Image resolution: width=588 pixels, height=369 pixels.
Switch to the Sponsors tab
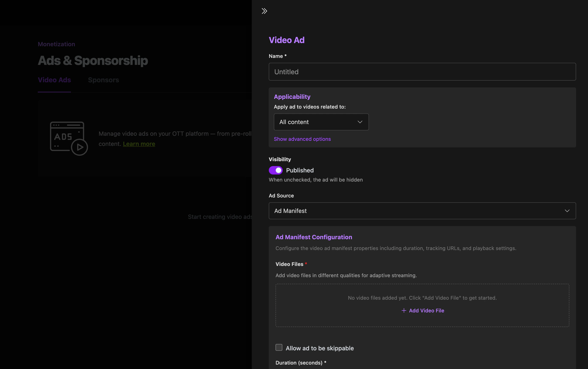tap(103, 80)
